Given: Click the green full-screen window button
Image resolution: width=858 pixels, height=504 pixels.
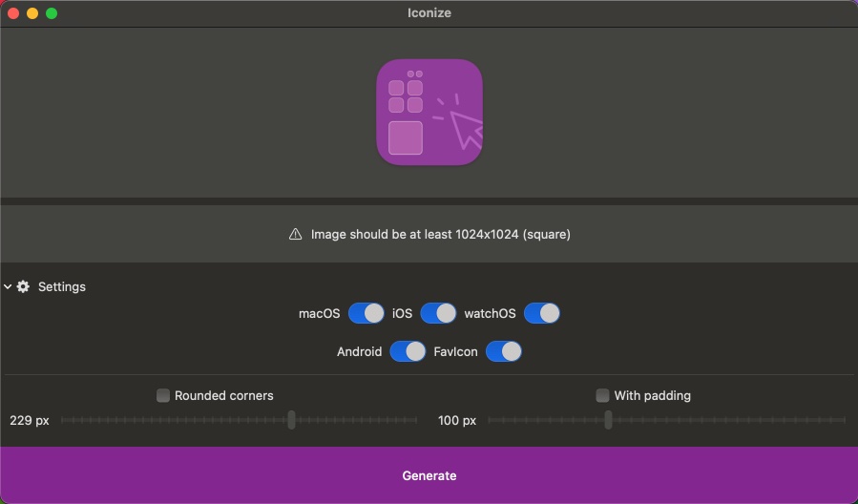Looking at the screenshot, I should (x=52, y=13).
